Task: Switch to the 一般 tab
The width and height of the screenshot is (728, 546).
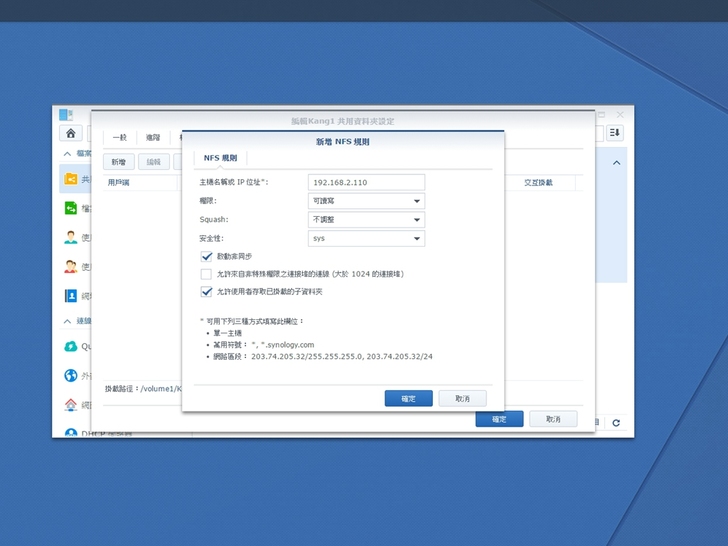Action: pos(120,137)
